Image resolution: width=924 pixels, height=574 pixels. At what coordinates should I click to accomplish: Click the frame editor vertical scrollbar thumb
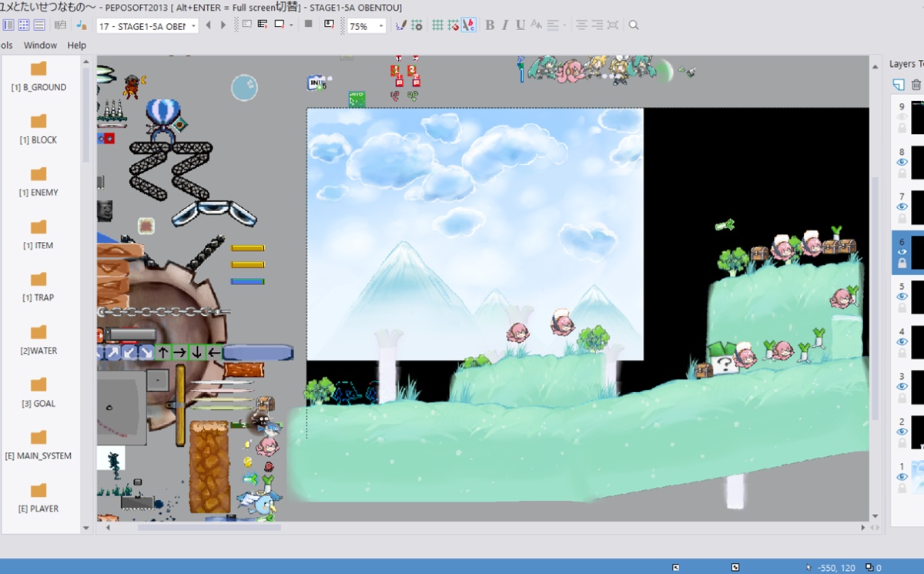pos(875,299)
